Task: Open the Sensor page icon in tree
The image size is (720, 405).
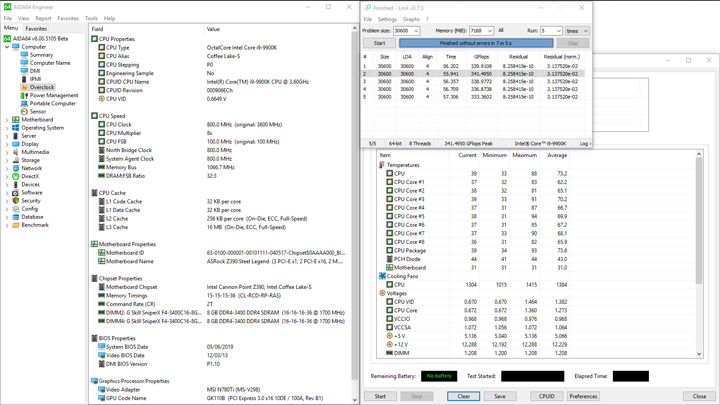Action: click(25, 111)
